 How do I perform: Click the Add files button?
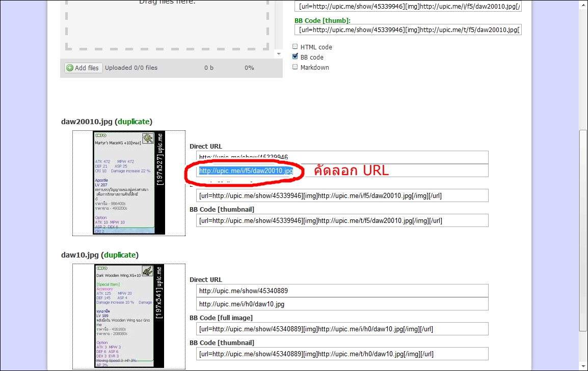pyautogui.click(x=83, y=68)
